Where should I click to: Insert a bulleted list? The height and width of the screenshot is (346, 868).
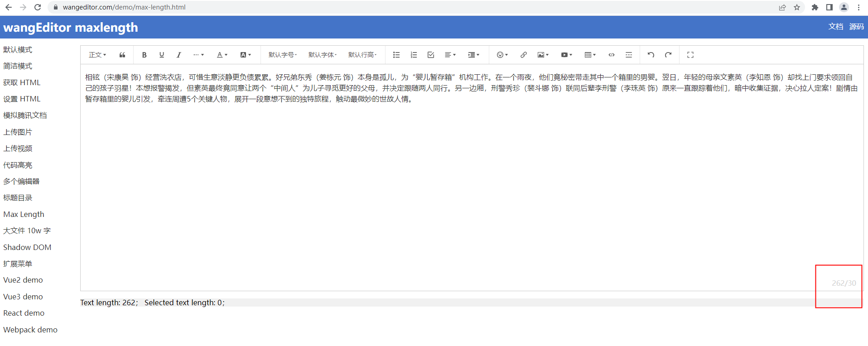396,55
